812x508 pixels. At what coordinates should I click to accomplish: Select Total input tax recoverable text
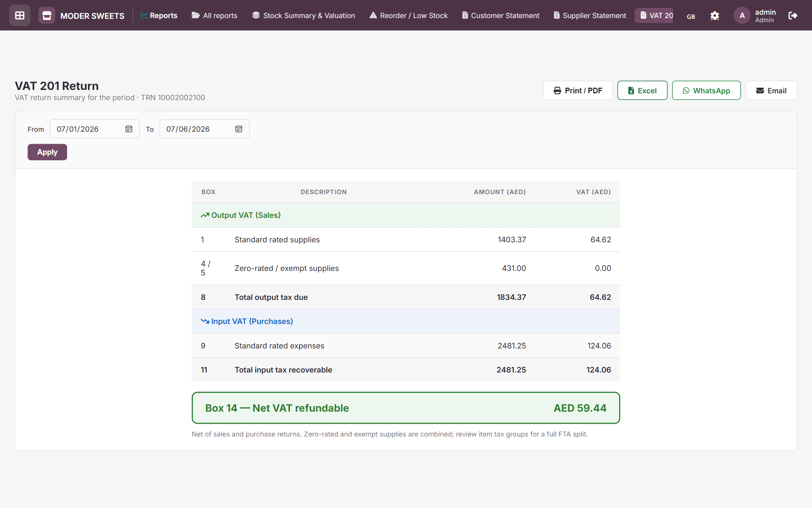coord(283,370)
